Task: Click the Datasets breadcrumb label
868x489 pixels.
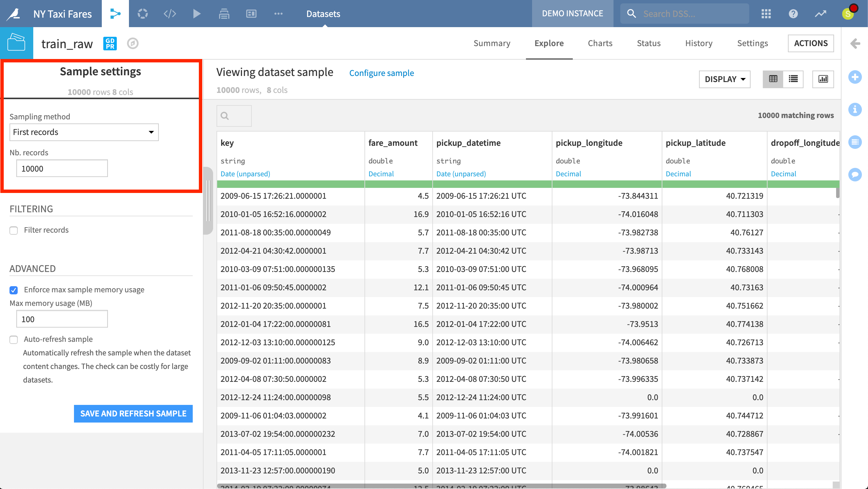Action: tap(323, 14)
